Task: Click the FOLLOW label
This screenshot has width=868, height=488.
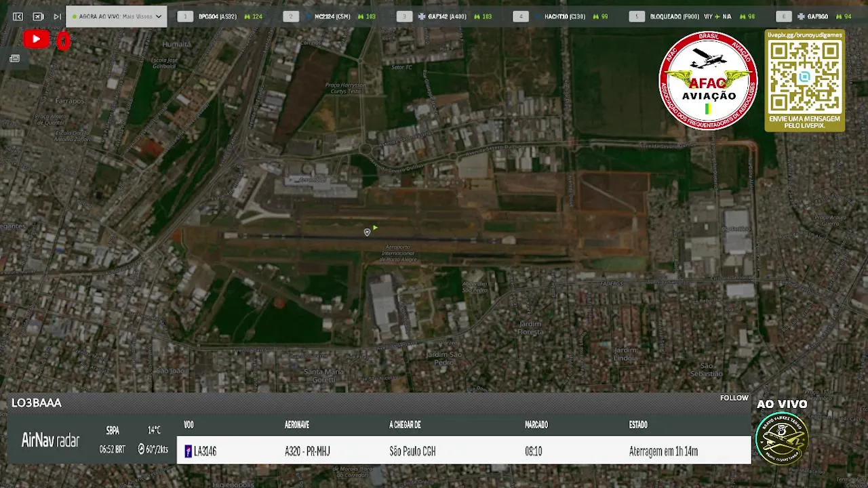Action: [x=734, y=398]
